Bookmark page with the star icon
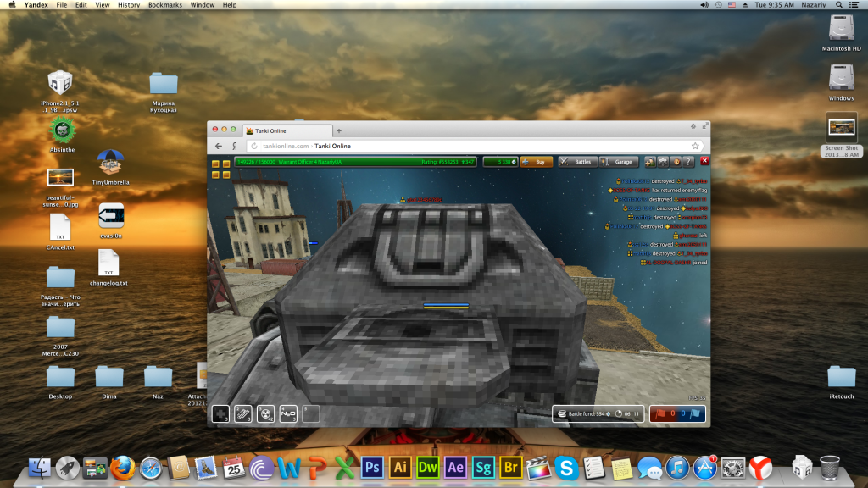 click(x=695, y=146)
